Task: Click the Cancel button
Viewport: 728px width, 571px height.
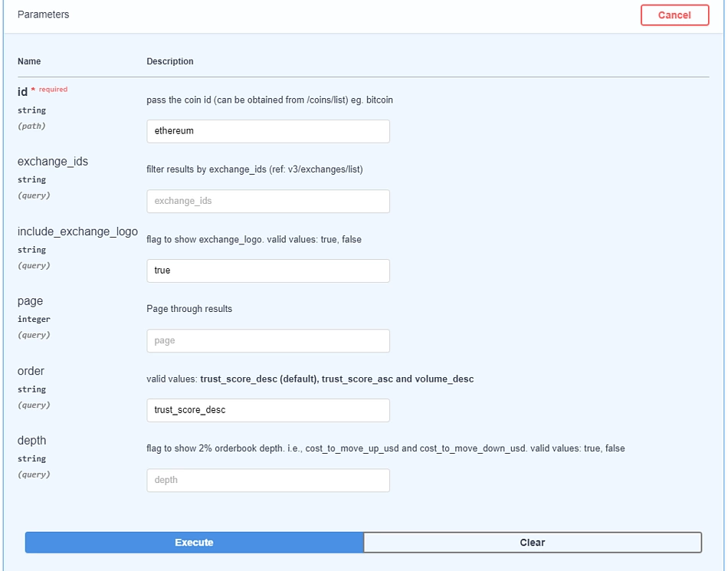Action: (x=674, y=15)
